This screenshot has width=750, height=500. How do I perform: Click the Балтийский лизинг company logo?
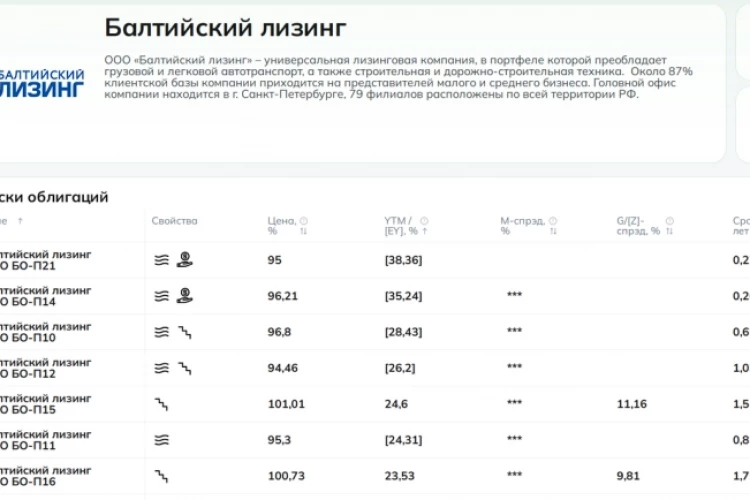pos(42,83)
